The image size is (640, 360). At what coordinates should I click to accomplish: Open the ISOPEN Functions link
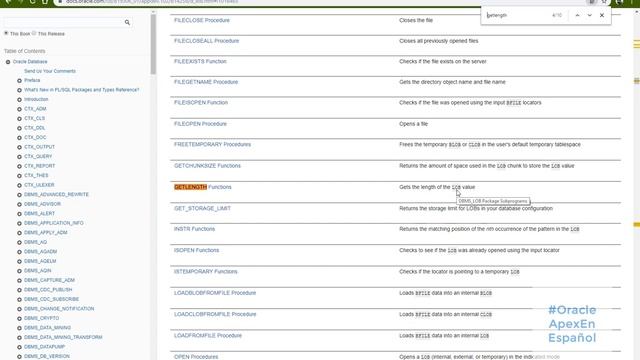click(196, 250)
